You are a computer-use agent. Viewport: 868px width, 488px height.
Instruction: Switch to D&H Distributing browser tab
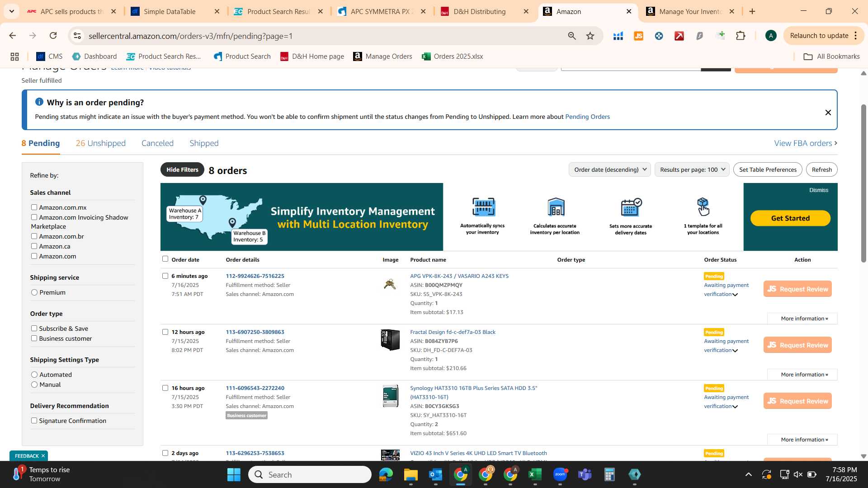point(479,11)
